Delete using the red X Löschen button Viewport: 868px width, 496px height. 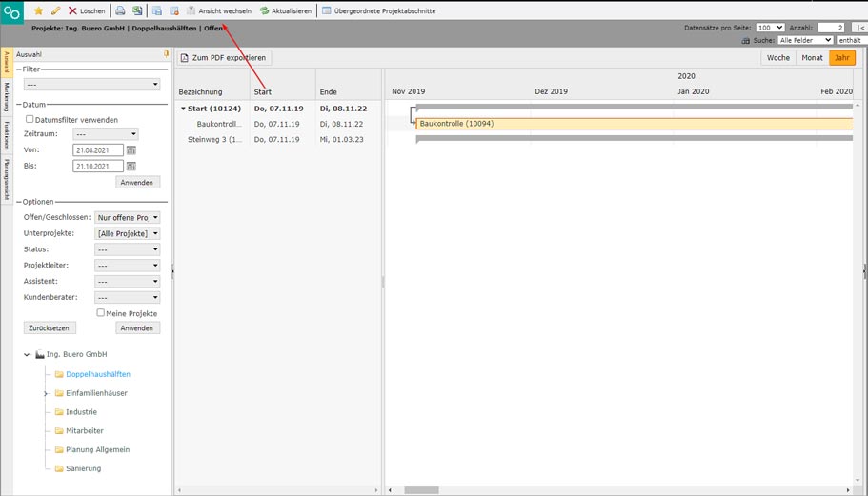pyautogui.click(x=87, y=10)
